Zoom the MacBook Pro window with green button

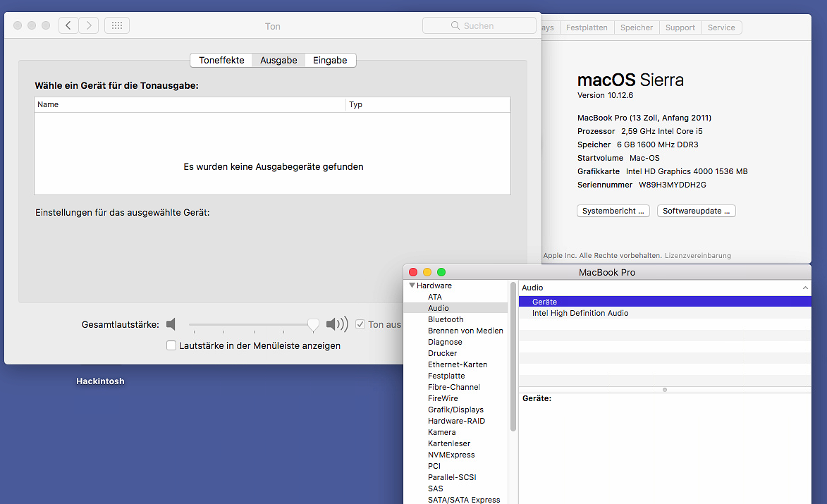(441, 272)
